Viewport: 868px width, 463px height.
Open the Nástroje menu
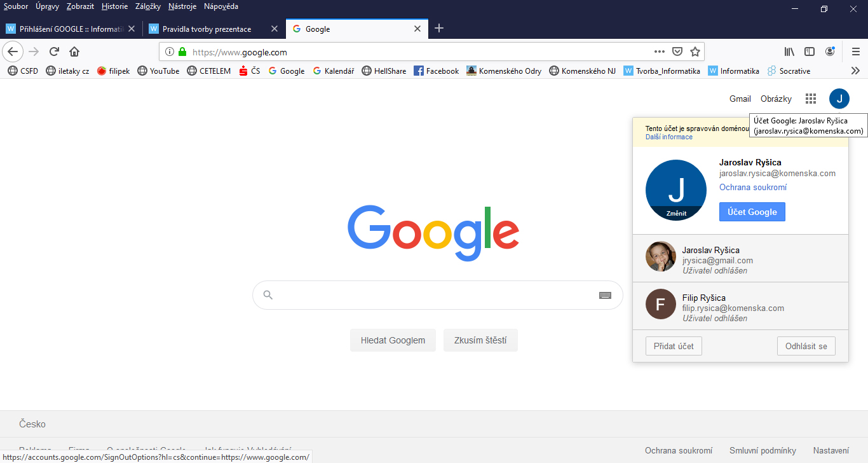click(x=182, y=6)
